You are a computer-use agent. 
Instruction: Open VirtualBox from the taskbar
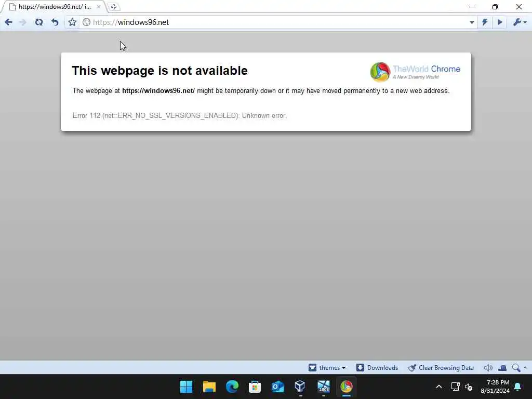[x=301, y=387]
